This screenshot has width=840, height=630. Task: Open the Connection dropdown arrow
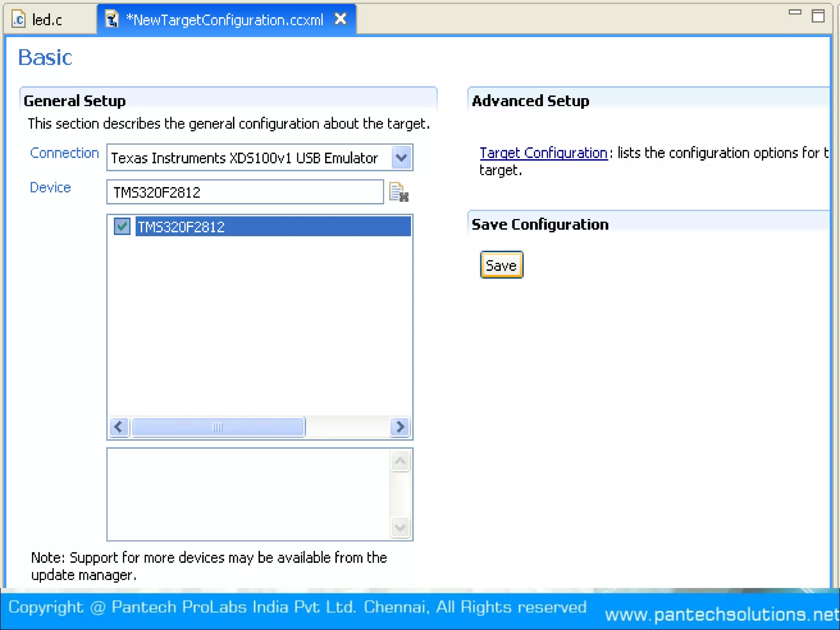(401, 157)
